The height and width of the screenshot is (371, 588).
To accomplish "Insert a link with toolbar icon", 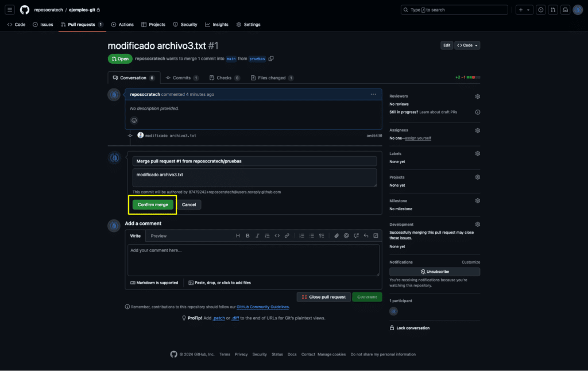I will coord(287,235).
